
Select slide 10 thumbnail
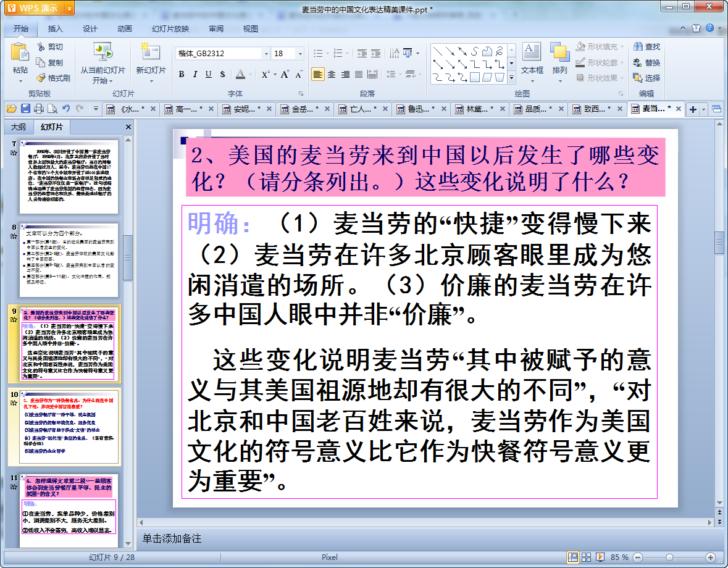[x=69, y=427]
